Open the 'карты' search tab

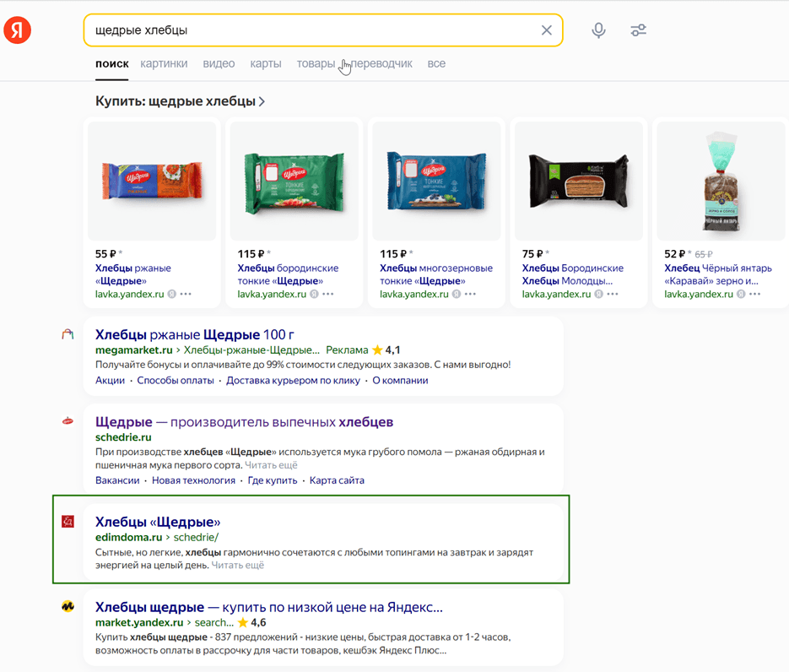(x=266, y=63)
